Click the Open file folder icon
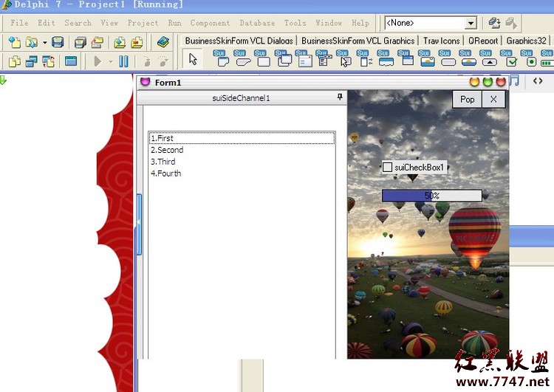This screenshot has width=554, height=392. coord(32,42)
